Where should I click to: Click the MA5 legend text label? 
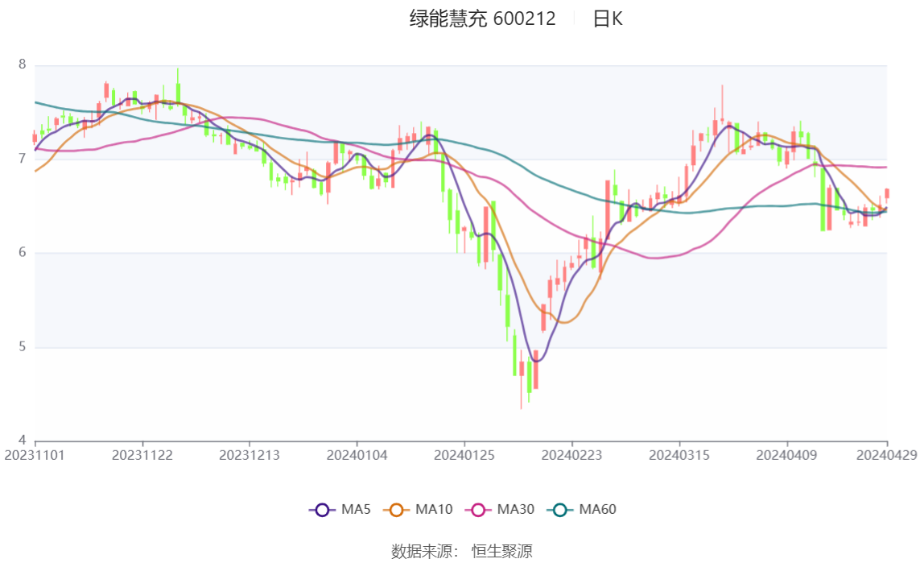[356, 510]
